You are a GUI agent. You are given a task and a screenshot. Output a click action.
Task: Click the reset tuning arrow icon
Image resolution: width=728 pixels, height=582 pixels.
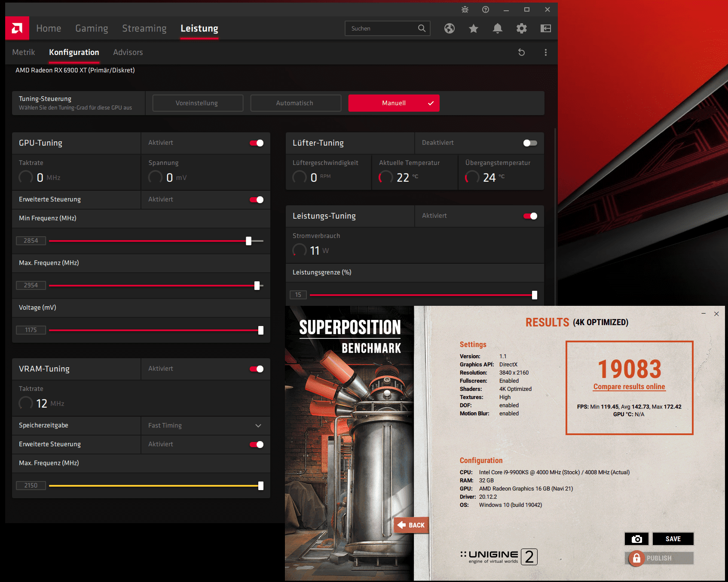pyautogui.click(x=522, y=52)
